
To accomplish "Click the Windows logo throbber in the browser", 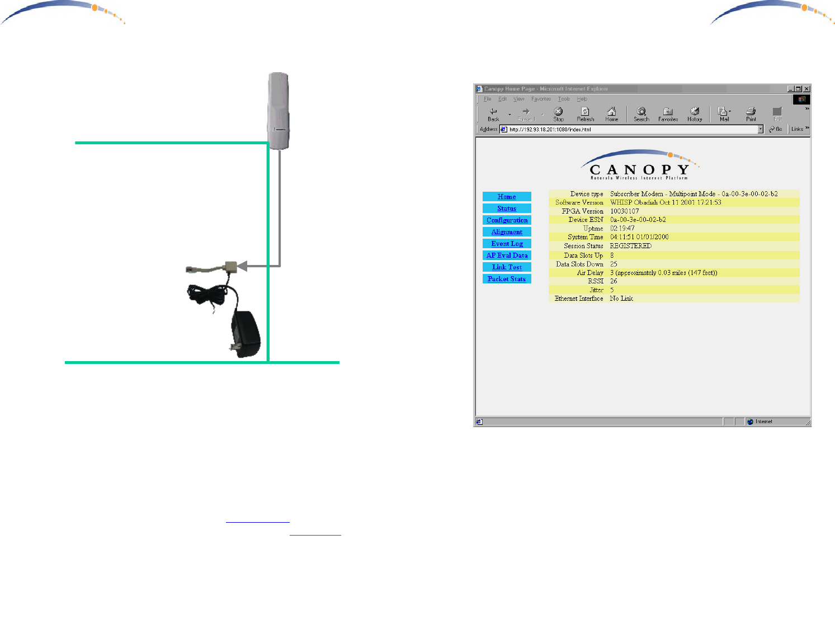I will pyautogui.click(x=801, y=100).
